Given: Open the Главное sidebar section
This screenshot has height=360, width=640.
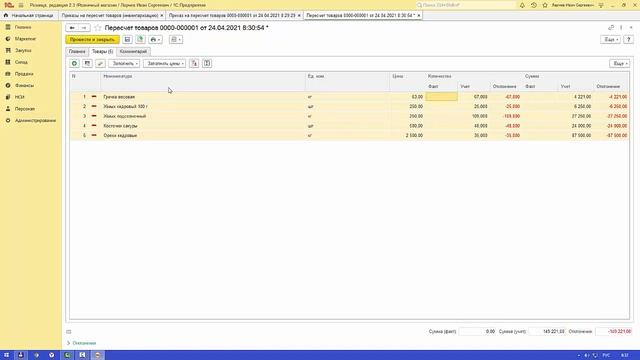Looking at the screenshot, I should point(23,27).
